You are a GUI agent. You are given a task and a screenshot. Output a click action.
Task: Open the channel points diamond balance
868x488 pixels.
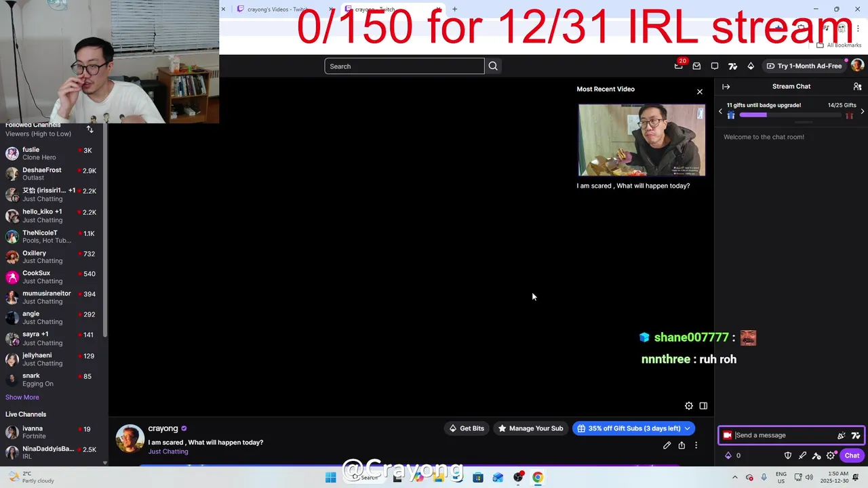[732, 455]
